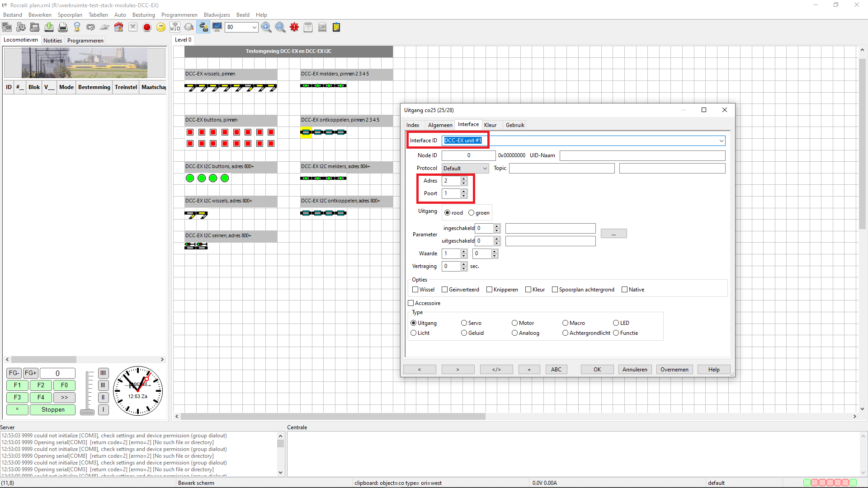This screenshot has height=488, width=868.
Task: Choose the Servo type radio button
Action: (x=464, y=323)
